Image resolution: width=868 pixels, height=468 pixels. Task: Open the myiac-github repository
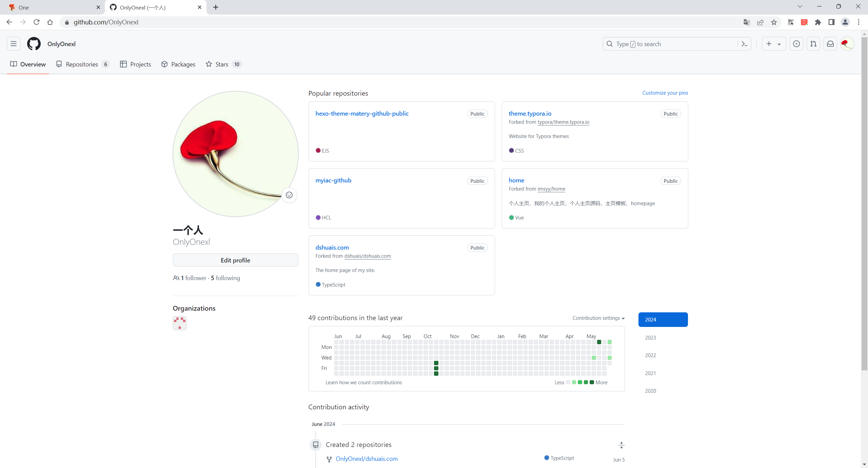click(333, 180)
